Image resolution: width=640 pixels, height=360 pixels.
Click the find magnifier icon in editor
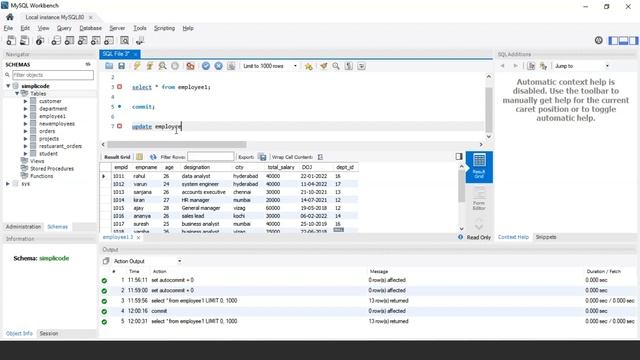click(x=336, y=66)
